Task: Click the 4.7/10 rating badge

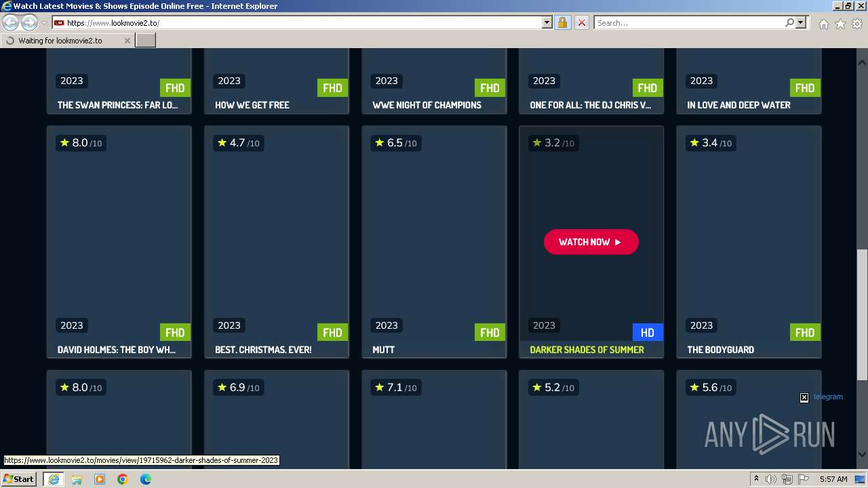Action: click(238, 143)
